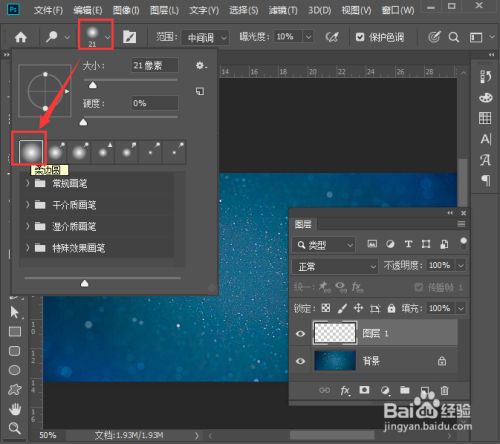Open the 正常 blend mode dropdown
The width and height of the screenshot is (500, 444).
tap(335, 267)
